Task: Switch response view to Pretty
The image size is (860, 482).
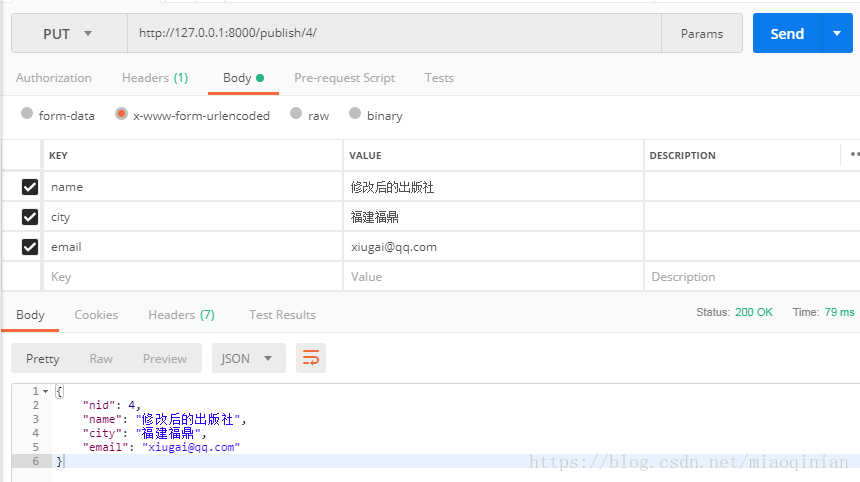Action: 42,359
